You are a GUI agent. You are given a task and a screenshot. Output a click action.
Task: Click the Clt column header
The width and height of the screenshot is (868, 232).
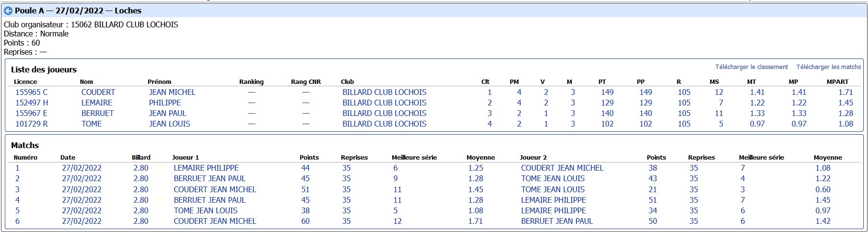tap(485, 82)
